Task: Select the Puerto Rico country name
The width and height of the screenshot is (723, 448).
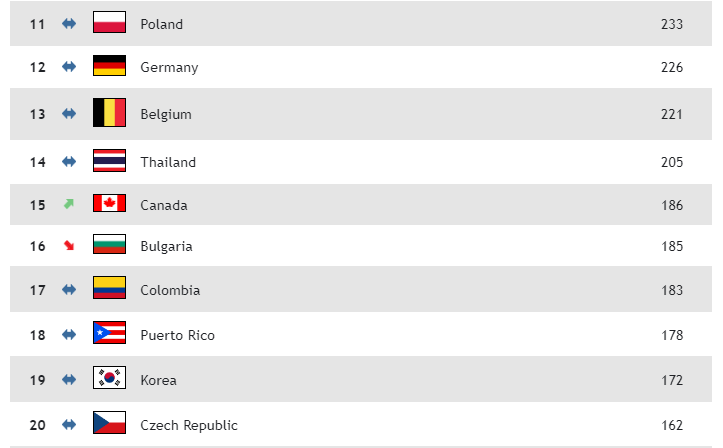Action: 177,335
